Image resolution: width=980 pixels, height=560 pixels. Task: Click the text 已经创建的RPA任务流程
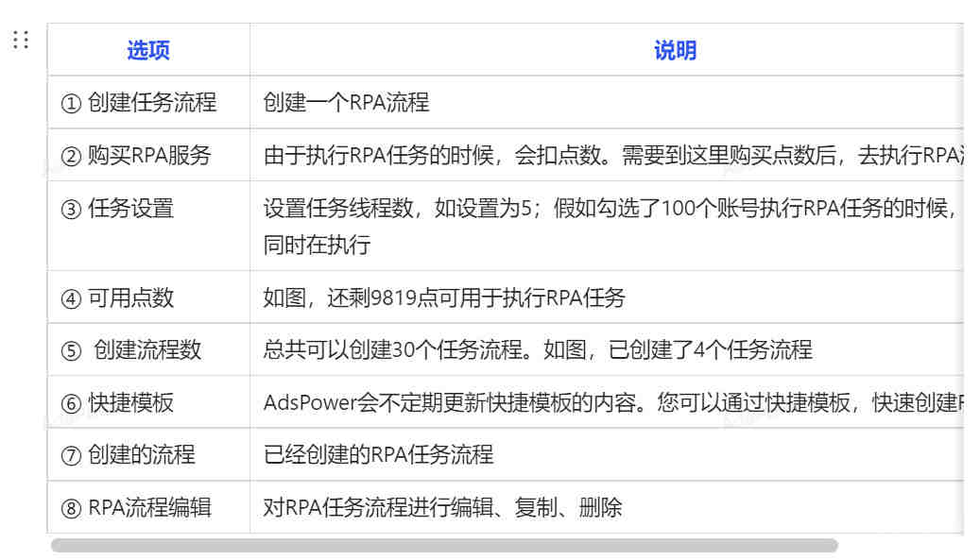[x=378, y=454]
